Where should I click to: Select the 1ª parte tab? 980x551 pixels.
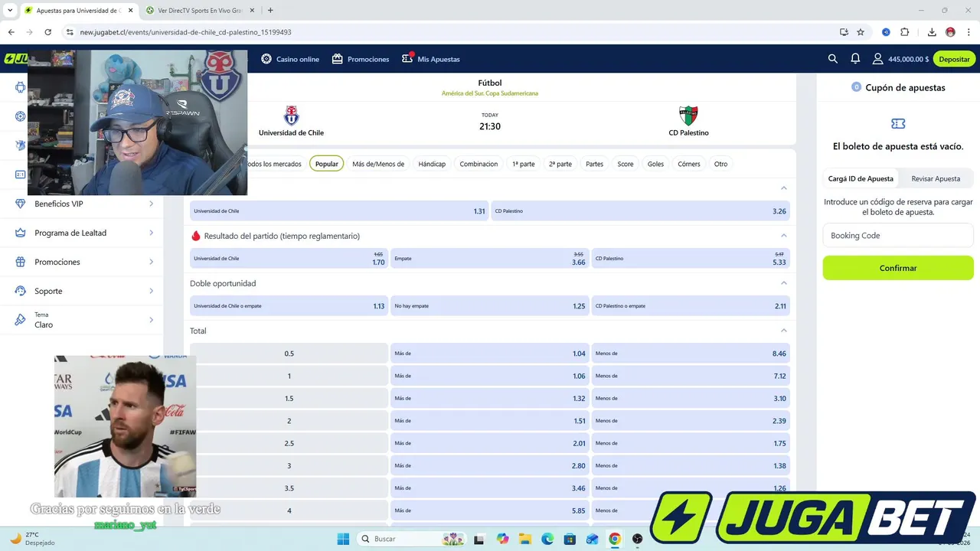[524, 164]
